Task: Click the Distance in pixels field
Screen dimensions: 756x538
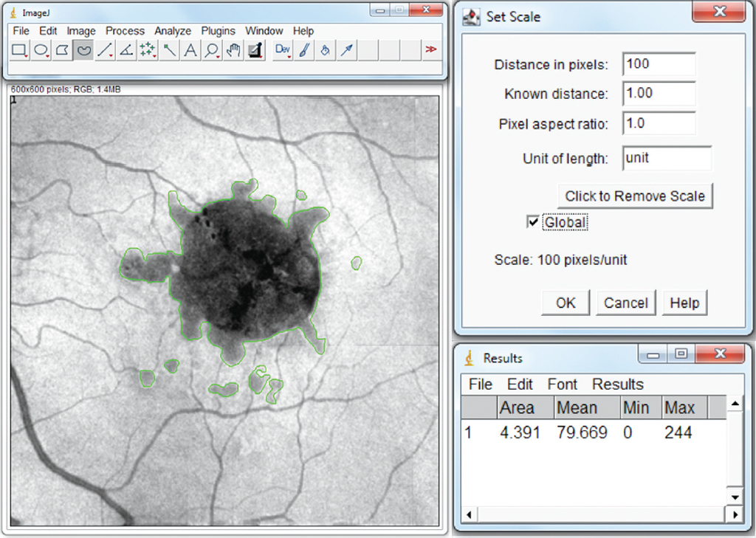Action: pyautogui.click(x=659, y=64)
